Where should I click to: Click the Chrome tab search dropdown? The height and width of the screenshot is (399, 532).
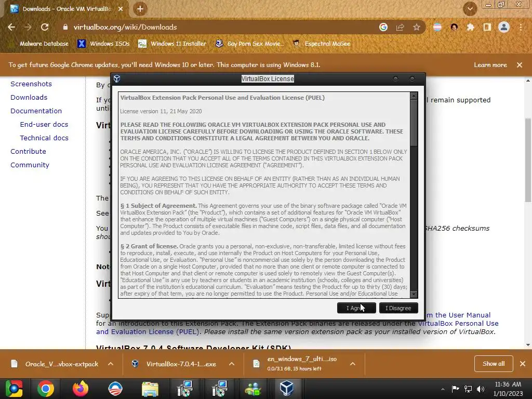pos(470,9)
